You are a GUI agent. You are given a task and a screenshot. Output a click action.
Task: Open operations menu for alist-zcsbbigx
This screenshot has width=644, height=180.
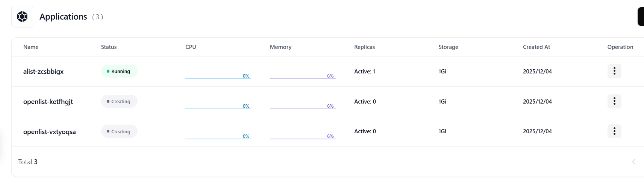coord(614,71)
